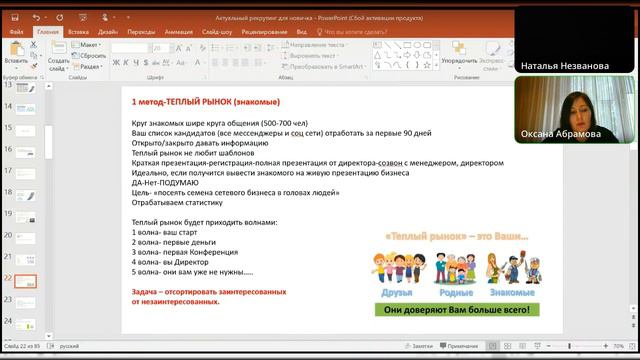Click the spell check icon in status bar
This screenshot has width=640, height=360.
51,346
